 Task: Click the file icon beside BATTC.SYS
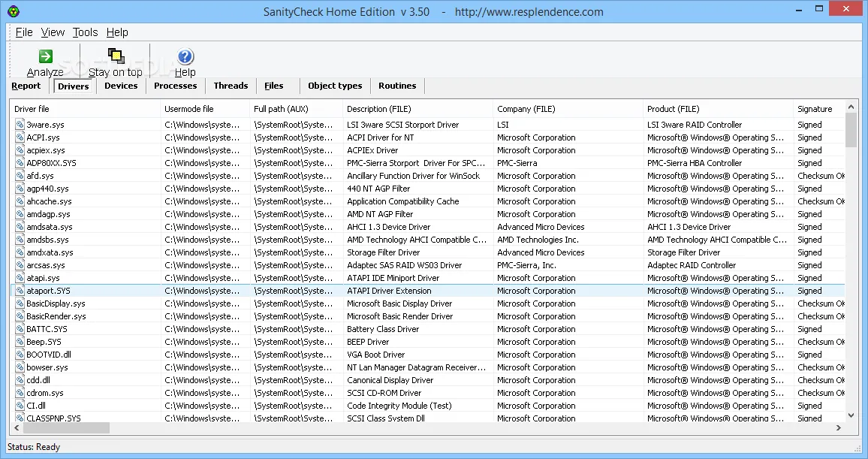click(x=20, y=328)
